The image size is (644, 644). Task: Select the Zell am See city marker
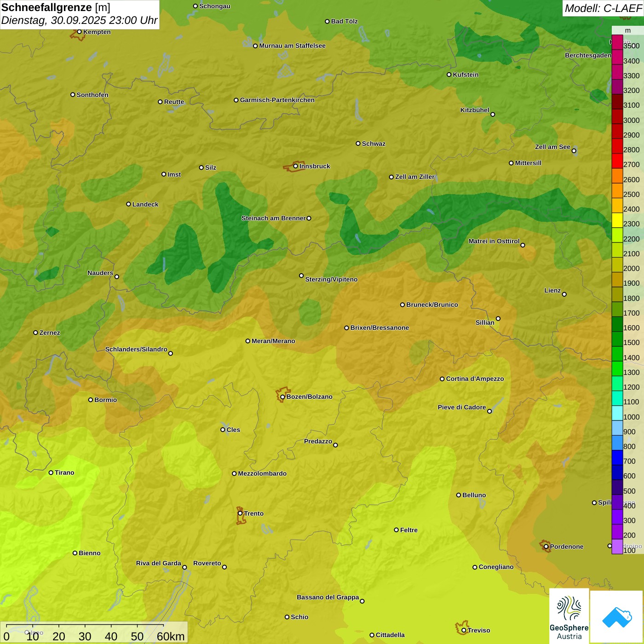574,150
